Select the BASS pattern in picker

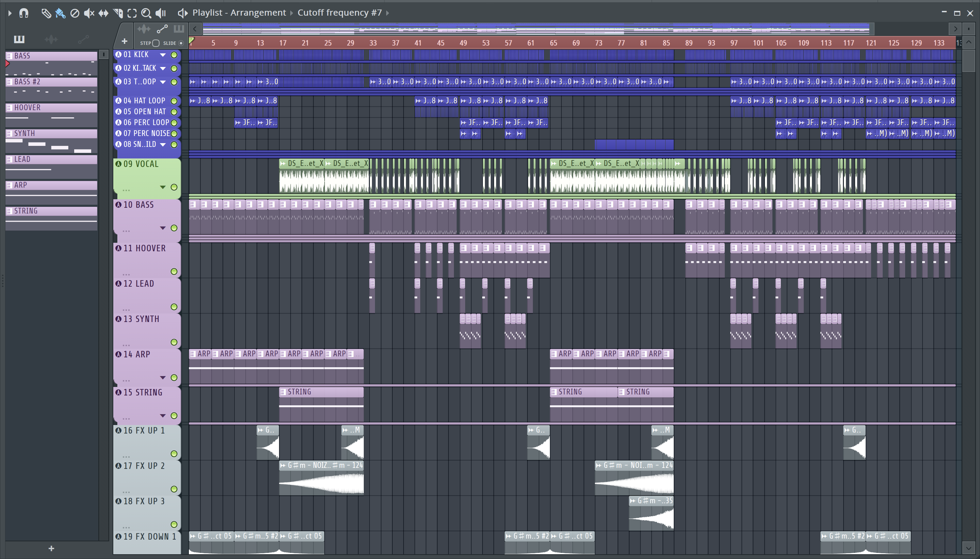51,63
